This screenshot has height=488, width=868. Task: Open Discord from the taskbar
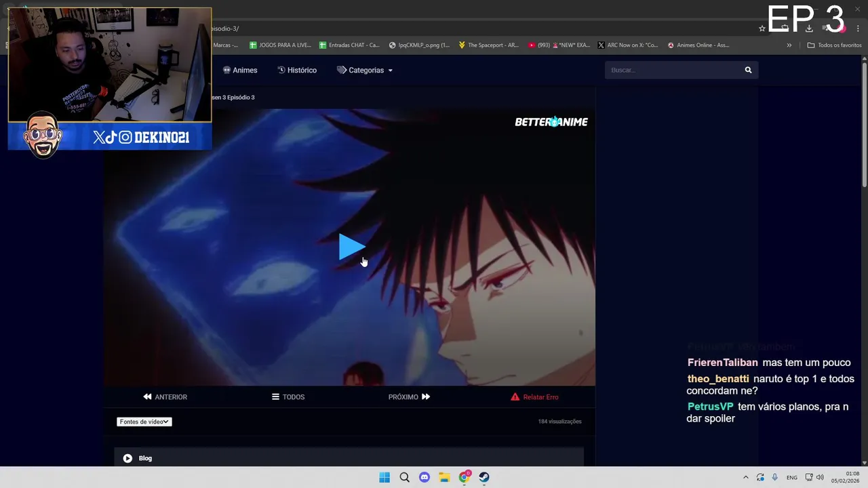coord(425,477)
